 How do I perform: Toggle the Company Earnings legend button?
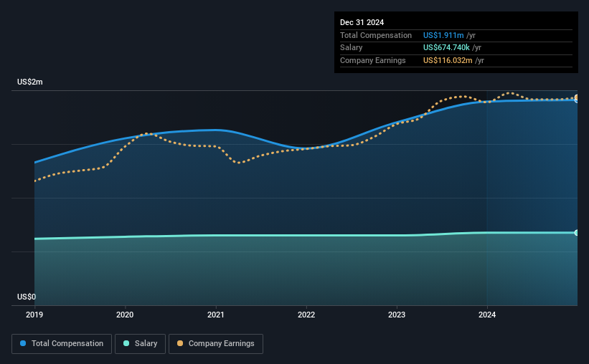pos(216,344)
